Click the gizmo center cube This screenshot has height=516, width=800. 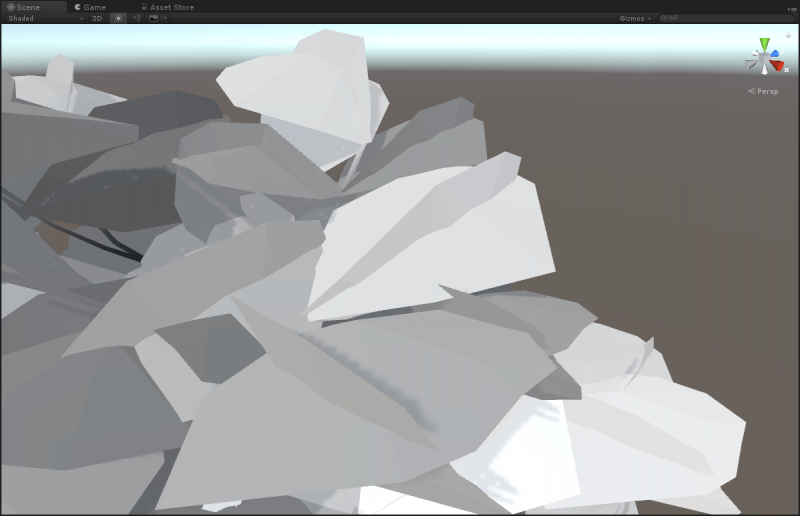pos(764,60)
